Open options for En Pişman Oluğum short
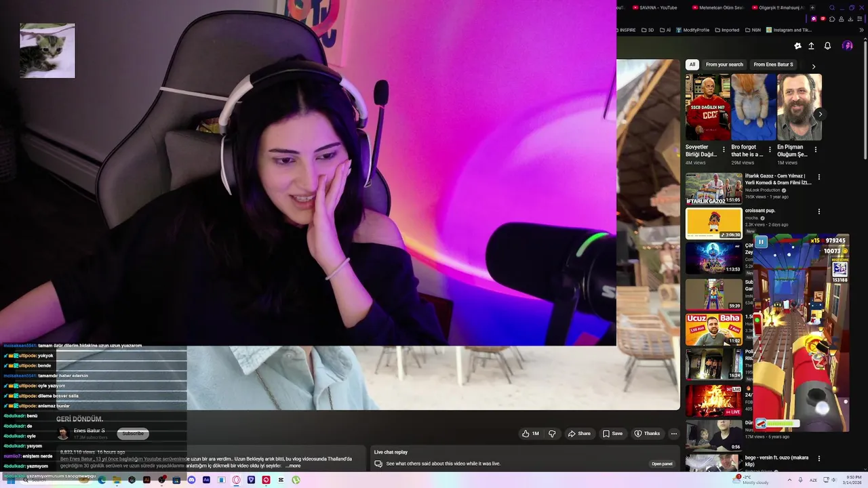The image size is (868, 488). coord(816,150)
